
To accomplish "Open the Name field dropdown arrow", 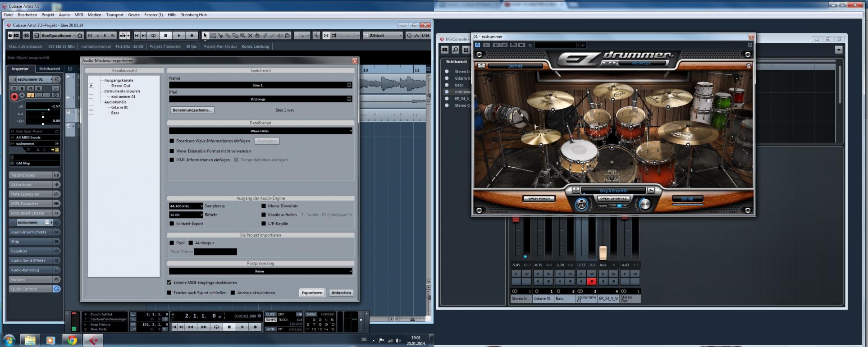I will tap(349, 85).
